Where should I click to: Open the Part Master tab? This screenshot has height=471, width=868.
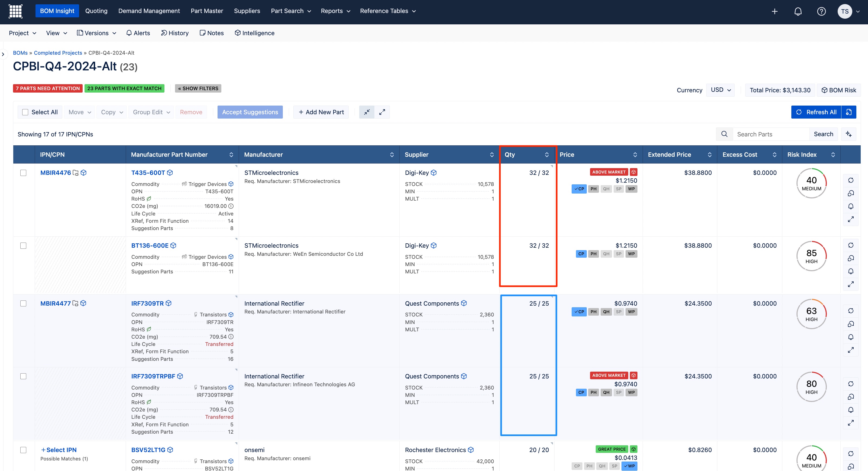pyautogui.click(x=207, y=11)
